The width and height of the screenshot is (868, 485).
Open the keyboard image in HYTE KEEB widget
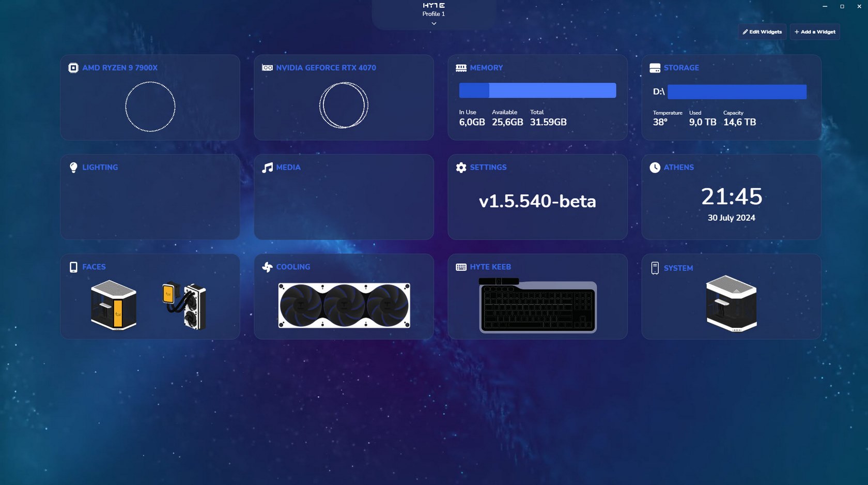[538, 305]
